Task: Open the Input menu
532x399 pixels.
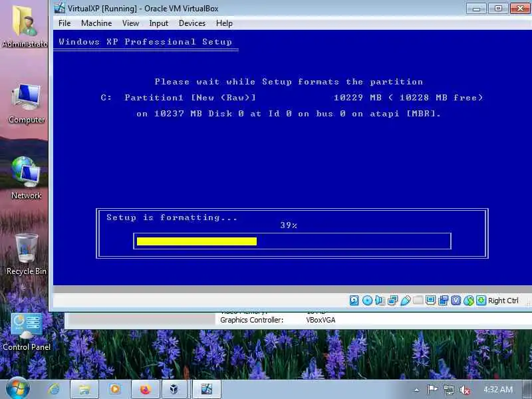Action: click(x=158, y=23)
